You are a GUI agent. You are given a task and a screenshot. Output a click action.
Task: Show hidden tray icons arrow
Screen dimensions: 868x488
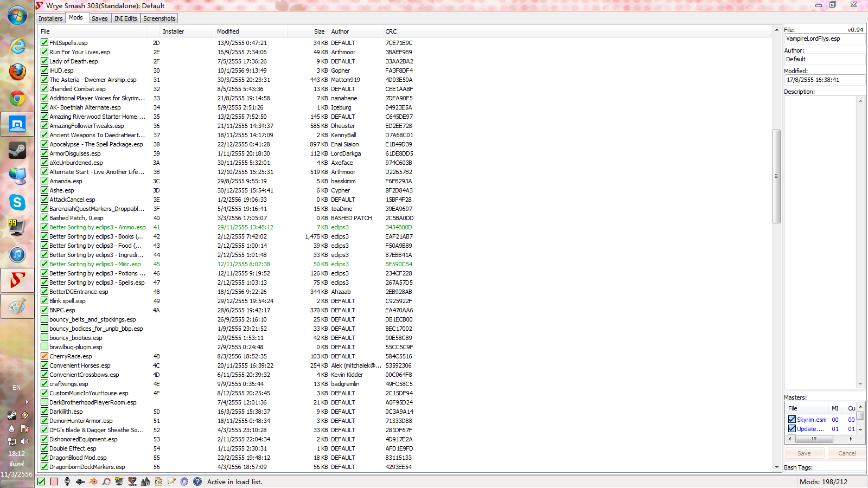coord(27,402)
